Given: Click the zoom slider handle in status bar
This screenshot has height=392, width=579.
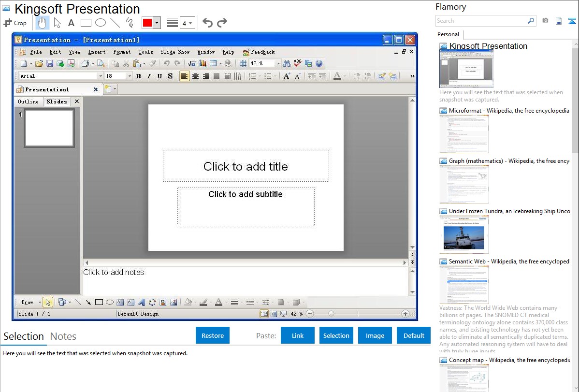Looking at the screenshot, I should click(x=331, y=314).
